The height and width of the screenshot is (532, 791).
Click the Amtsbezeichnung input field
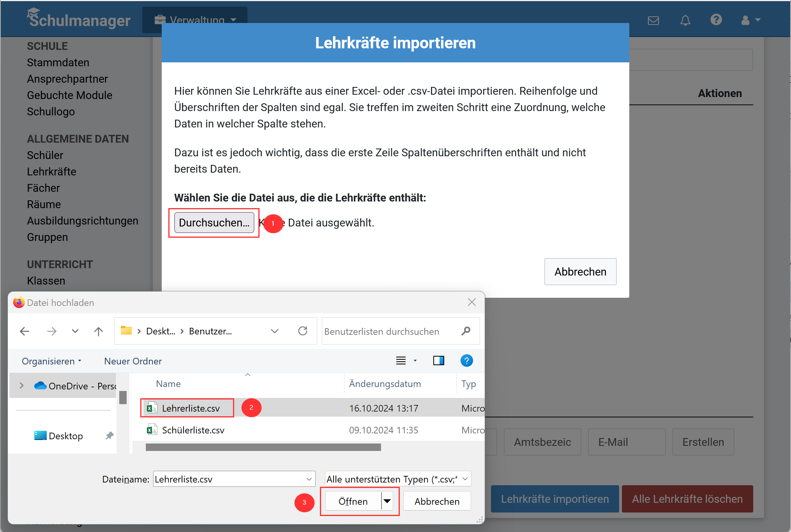click(x=542, y=442)
